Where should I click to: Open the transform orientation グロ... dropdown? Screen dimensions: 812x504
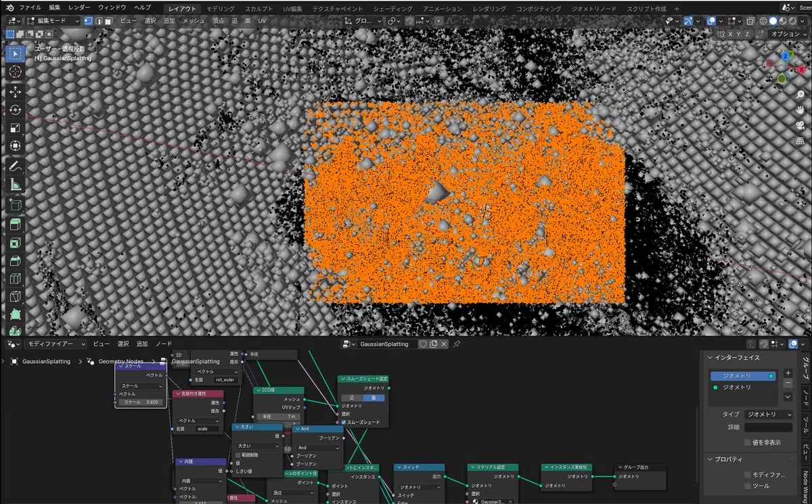coord(361,21)
